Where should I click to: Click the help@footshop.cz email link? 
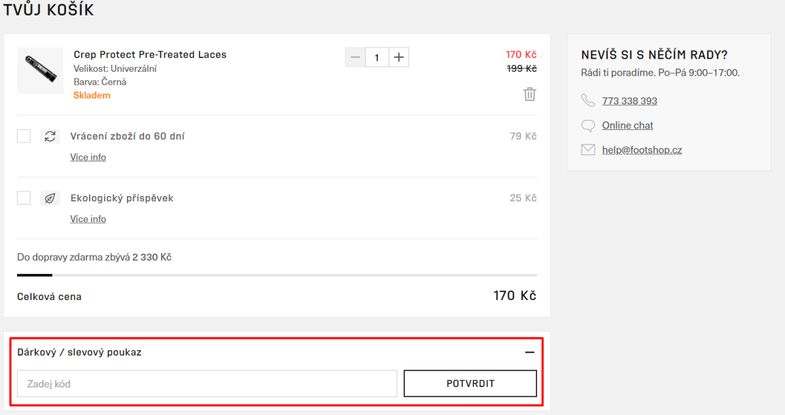click(x=642, y=150)
